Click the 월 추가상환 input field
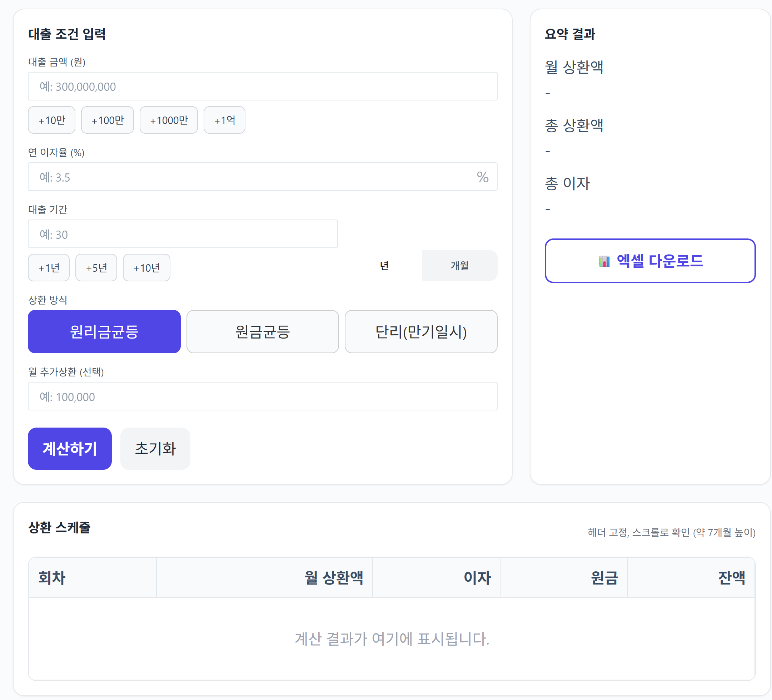Screen dimensions: 772x700 (x=263, y=396)
